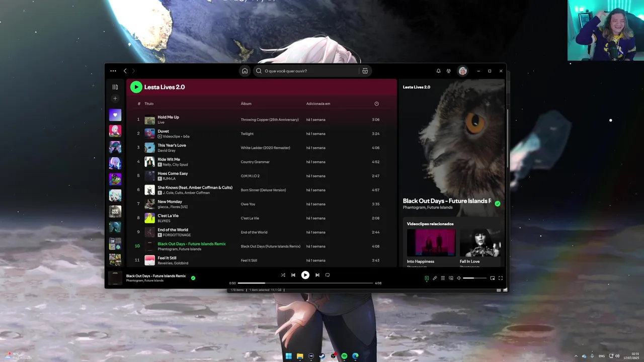Open Steam from the taskbar

pos(322,356)
